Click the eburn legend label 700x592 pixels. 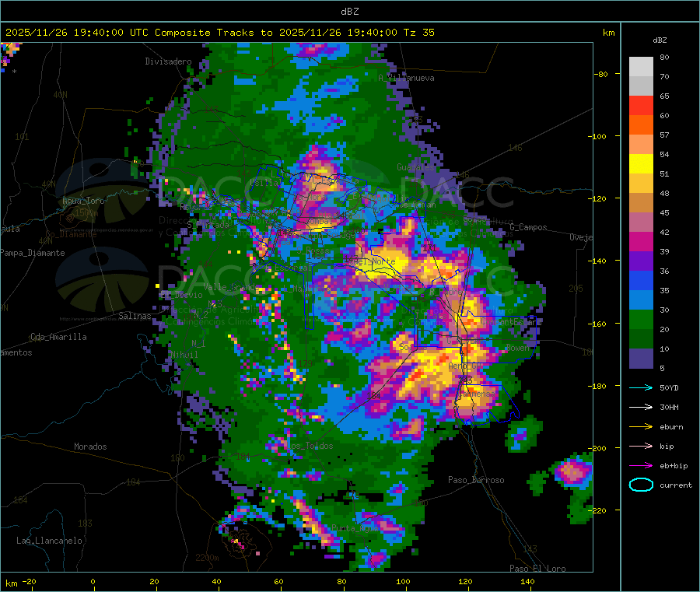[x=671, y=427]
